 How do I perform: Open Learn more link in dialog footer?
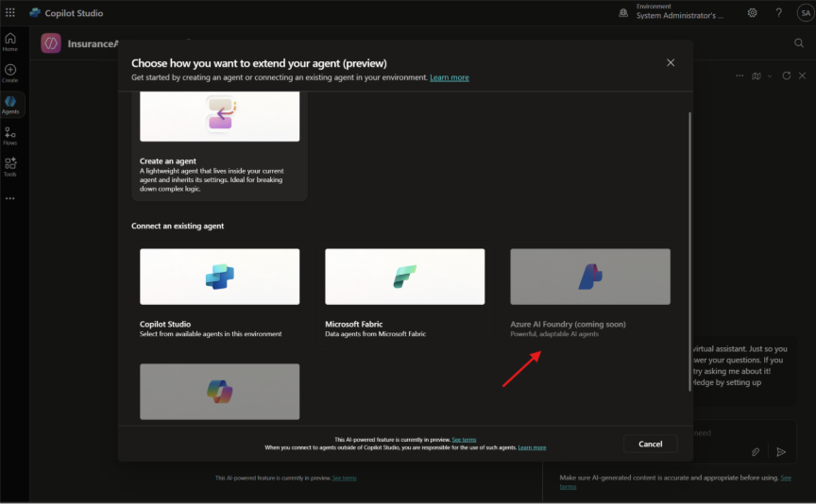click(532, 447)
